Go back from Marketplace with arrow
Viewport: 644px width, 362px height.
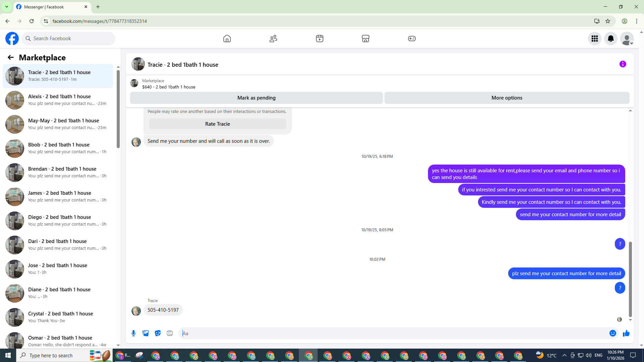tap(11, 57)
